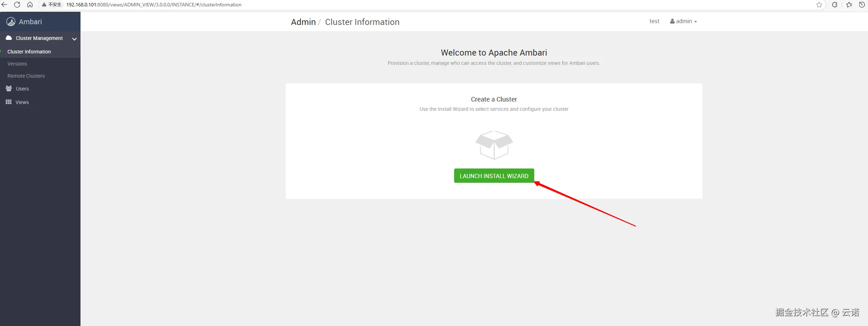Click the test cluster name link
The height and width of the screenshot is (326, 868).
[654, 21]
